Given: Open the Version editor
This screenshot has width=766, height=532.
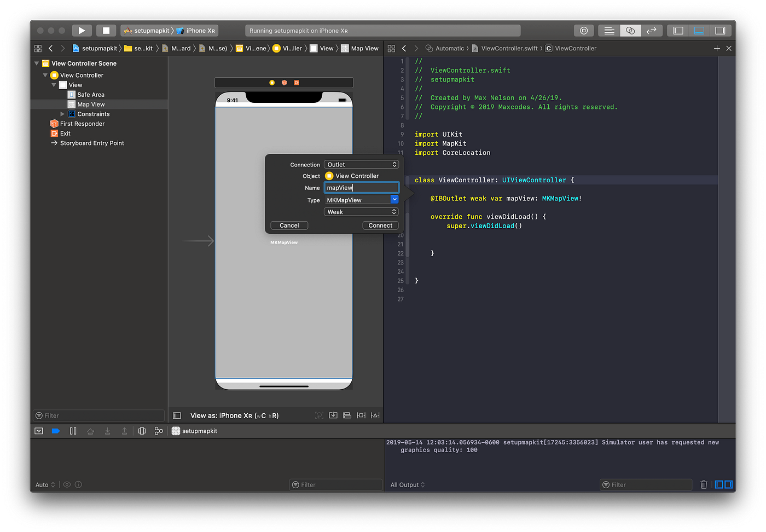Looking at the screenshot, I should pos(652,30).
